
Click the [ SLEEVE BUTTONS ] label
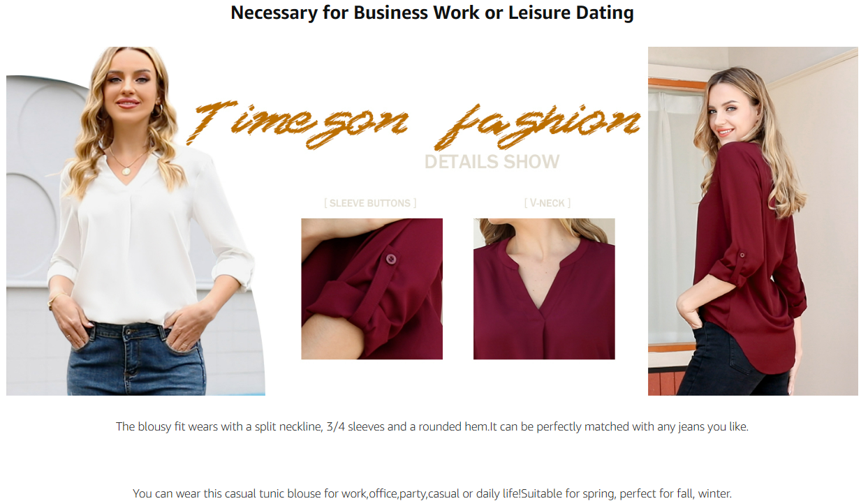pos(370,203)
